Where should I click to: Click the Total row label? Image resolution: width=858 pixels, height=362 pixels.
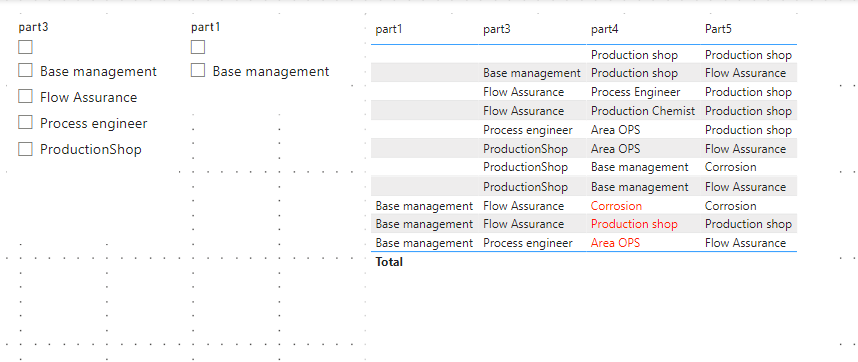pyautogui.click(x=389, y=262)
